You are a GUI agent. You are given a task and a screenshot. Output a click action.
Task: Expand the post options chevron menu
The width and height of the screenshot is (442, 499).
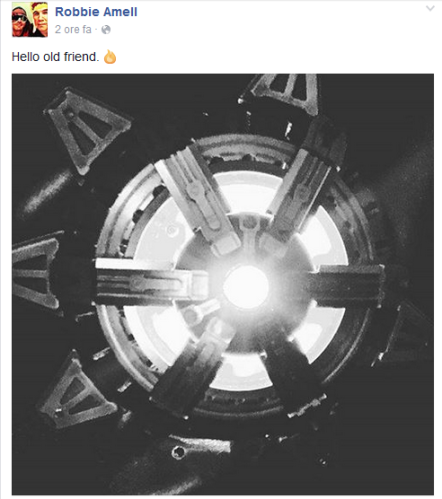click(x=430, y=8)
